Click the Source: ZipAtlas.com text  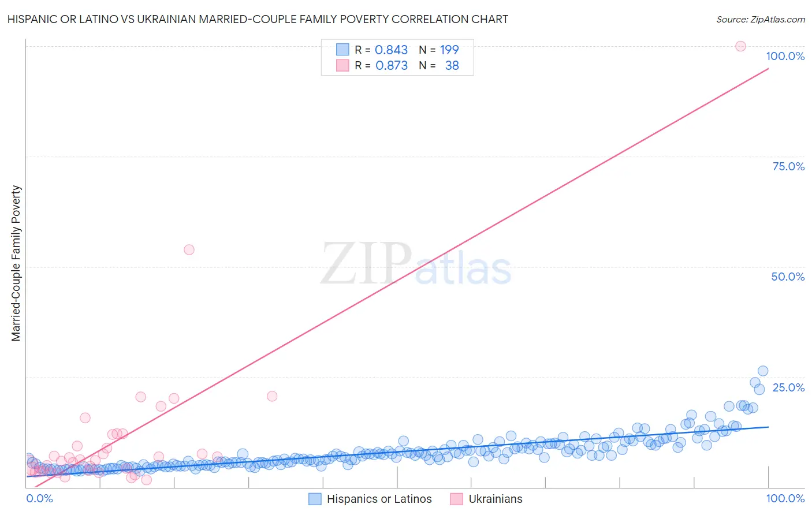(761, 19)
